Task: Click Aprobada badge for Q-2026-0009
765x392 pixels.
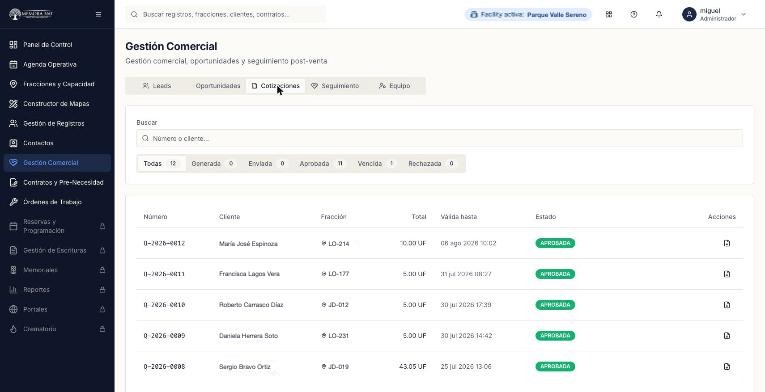Action: tap(555, 336)
